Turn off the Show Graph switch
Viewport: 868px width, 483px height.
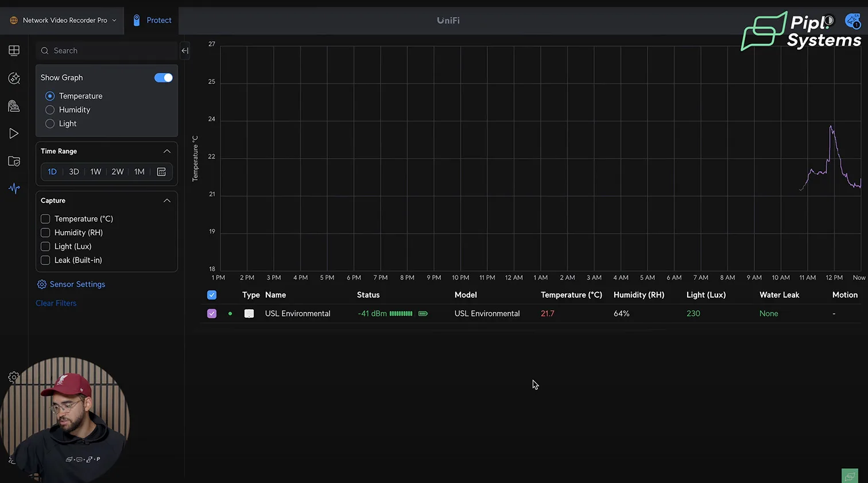[x=164, y=77]
